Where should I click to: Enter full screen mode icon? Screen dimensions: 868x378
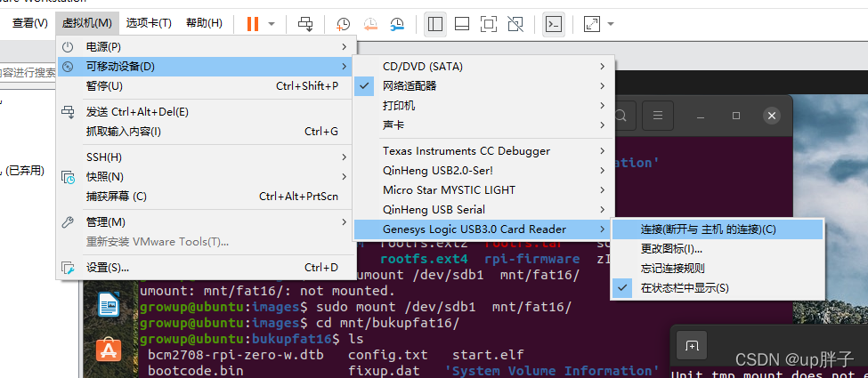[488, 24]
